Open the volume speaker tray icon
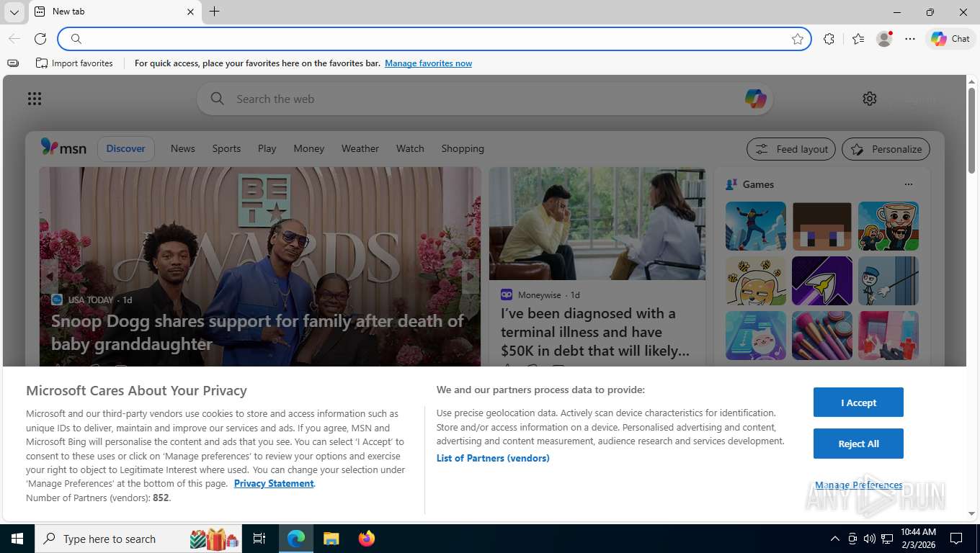Image resolution: width=980 pixels, height=553 pixels. coord(870,539)
